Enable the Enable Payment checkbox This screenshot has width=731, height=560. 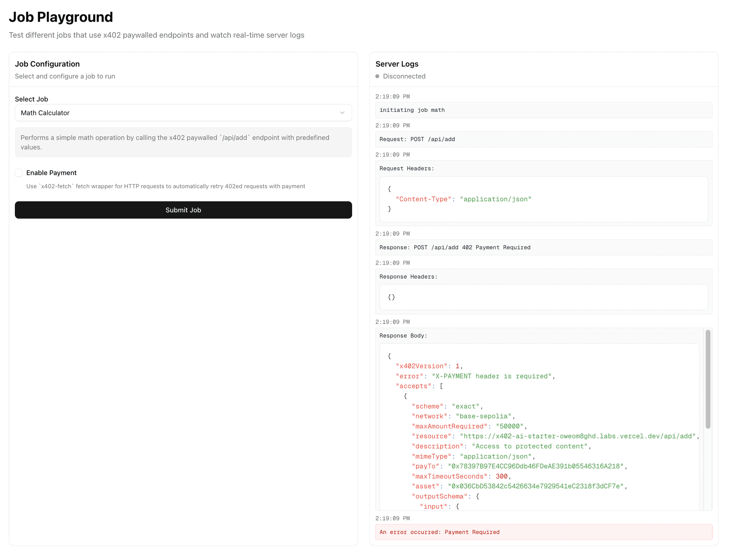[x=19, y=173]
